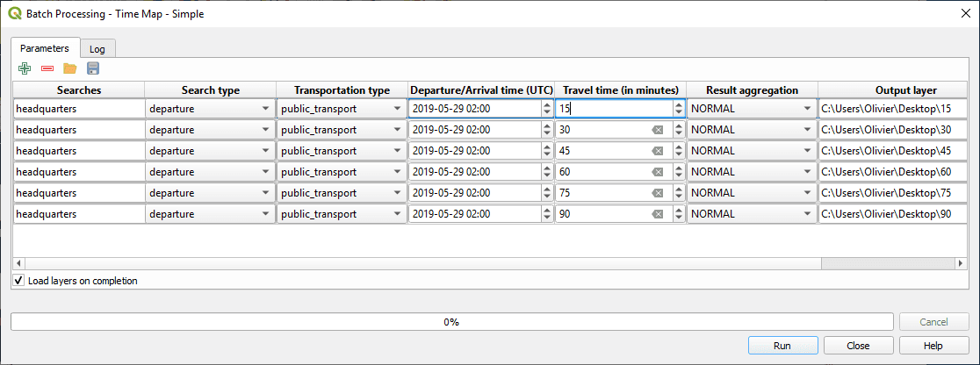Clear the travel time value 45

pos(656,151)
